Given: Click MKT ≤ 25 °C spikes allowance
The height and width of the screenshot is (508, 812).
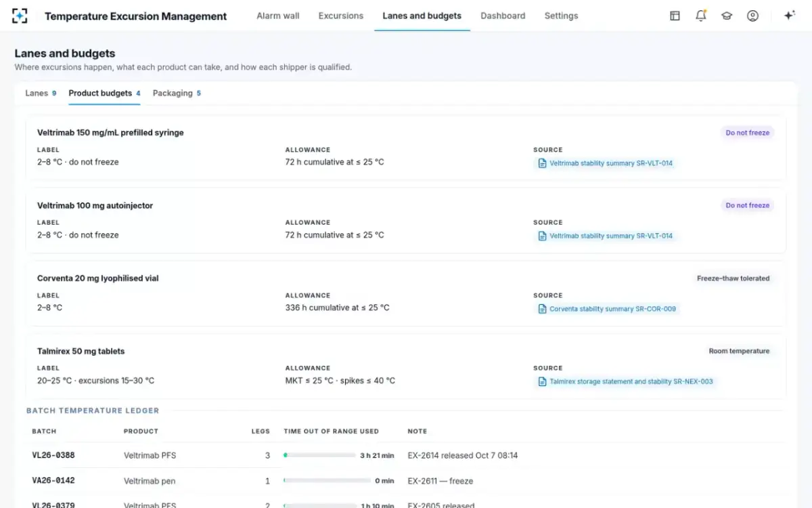Looking at the screenshot, I should click(x=340, y=381).
